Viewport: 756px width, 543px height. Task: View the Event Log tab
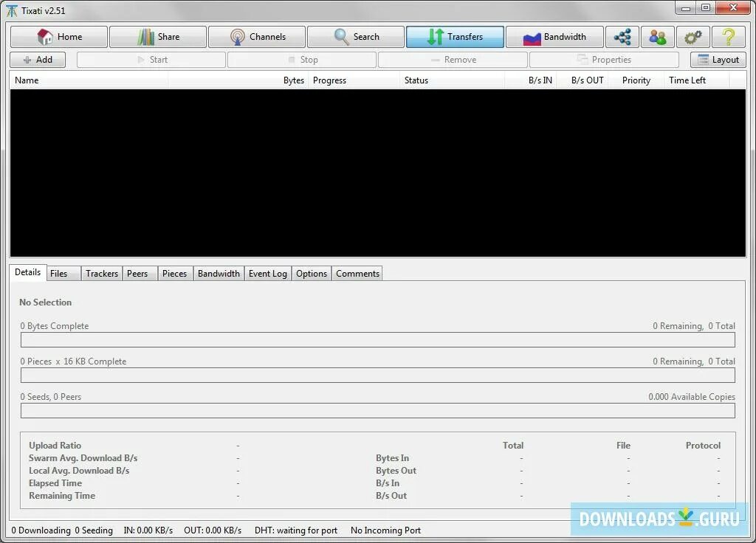pos(268,274)
